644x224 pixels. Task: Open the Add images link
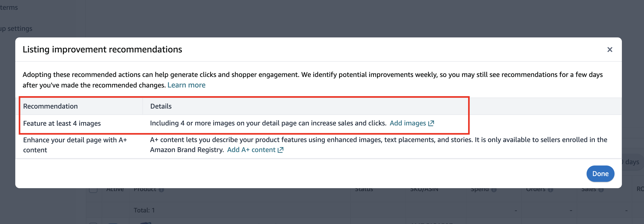(x=408, y=123)
